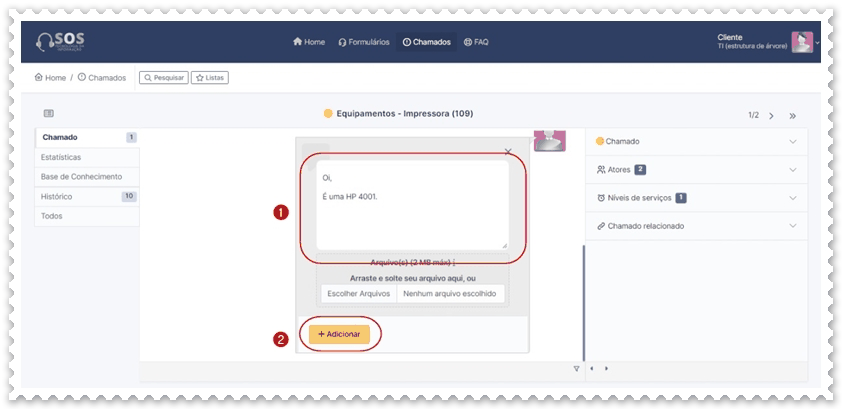Go to last ticket with double-chevron
The height and width of the screenshot is (409, 842).
pyautogui.click(x=792, y=116)
